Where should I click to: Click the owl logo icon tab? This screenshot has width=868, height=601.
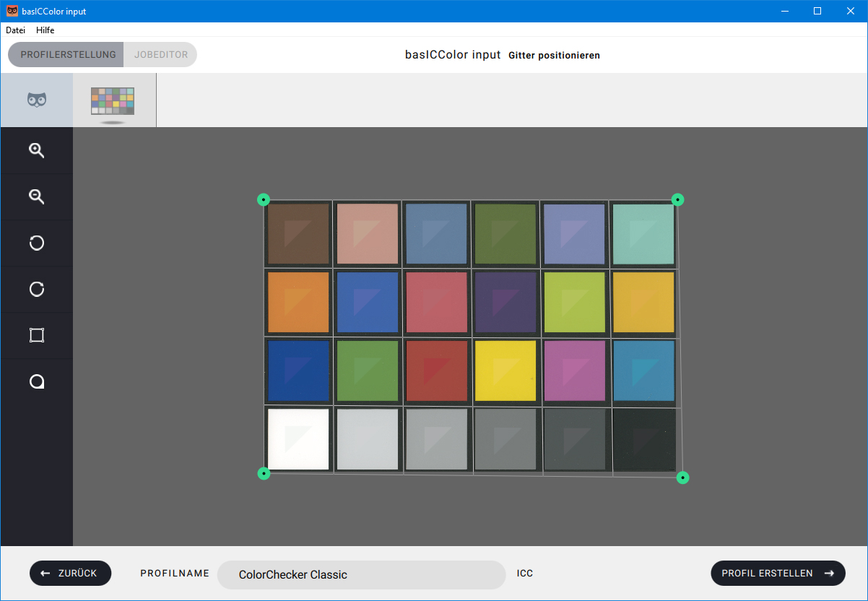[x=37, y=100]
